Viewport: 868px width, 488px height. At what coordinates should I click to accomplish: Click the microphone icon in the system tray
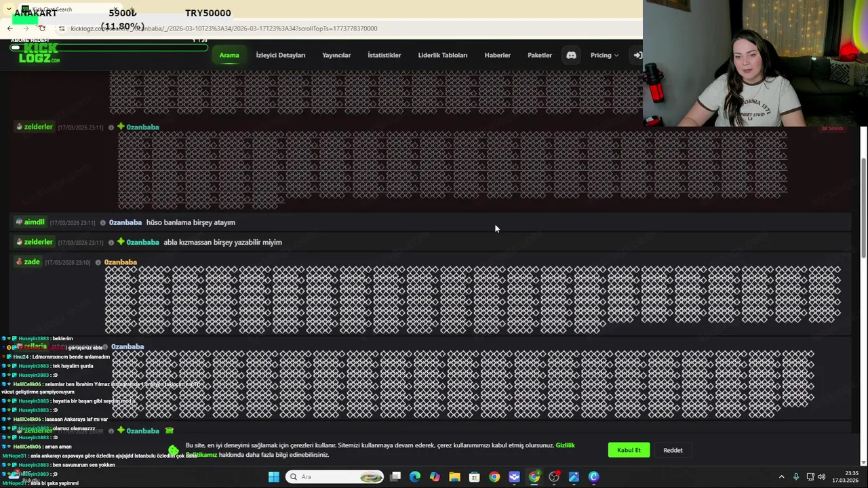(796, 477)
